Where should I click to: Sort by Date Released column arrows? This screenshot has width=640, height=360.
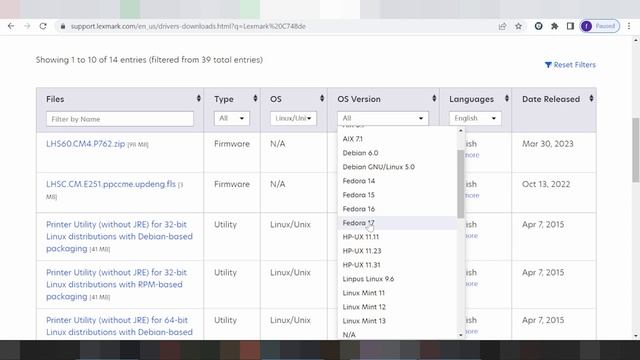[591, 98]
